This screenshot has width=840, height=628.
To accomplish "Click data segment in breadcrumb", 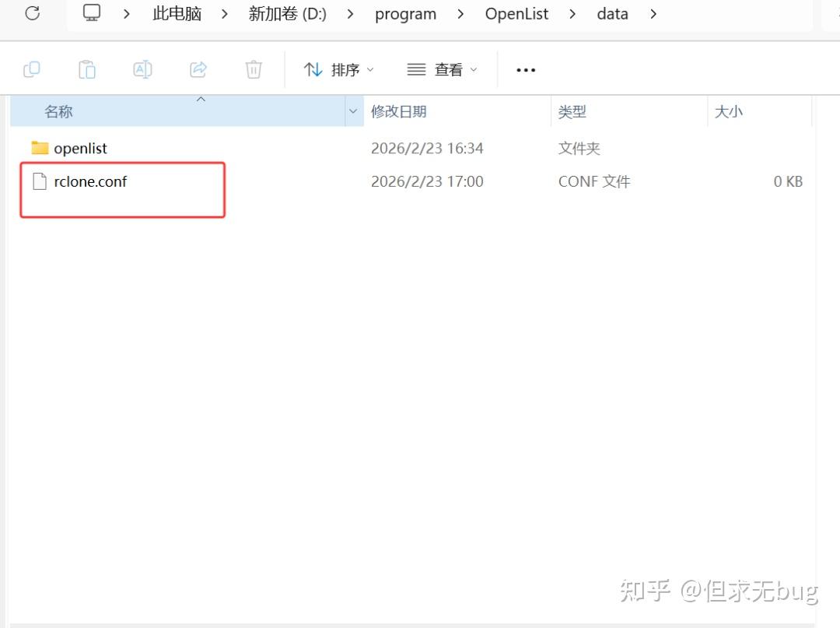I will pyautogui.click(x=612, y=13).
